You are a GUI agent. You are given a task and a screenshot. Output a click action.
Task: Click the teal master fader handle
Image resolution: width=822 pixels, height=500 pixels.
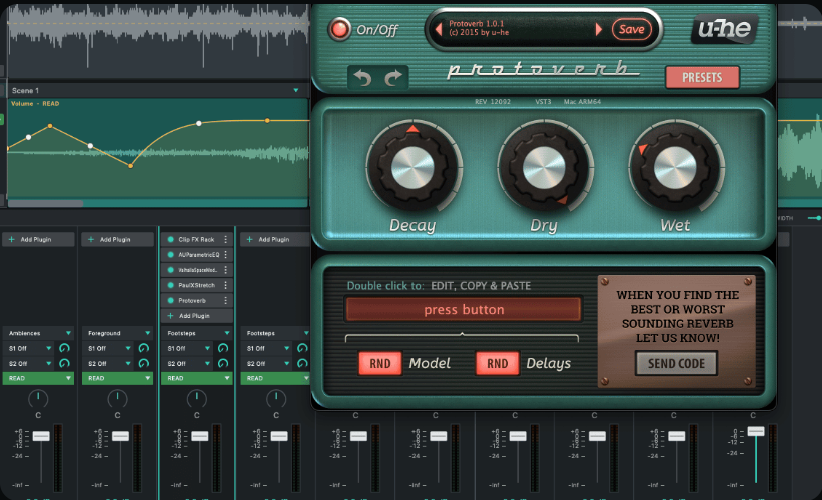tap(756, 431)
